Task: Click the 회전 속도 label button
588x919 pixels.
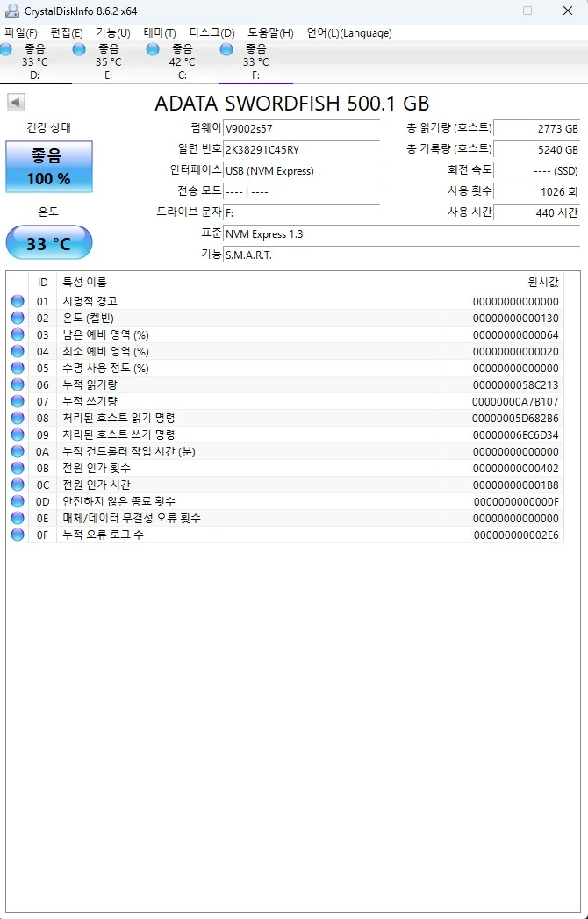Action: (x=469, y=170)
